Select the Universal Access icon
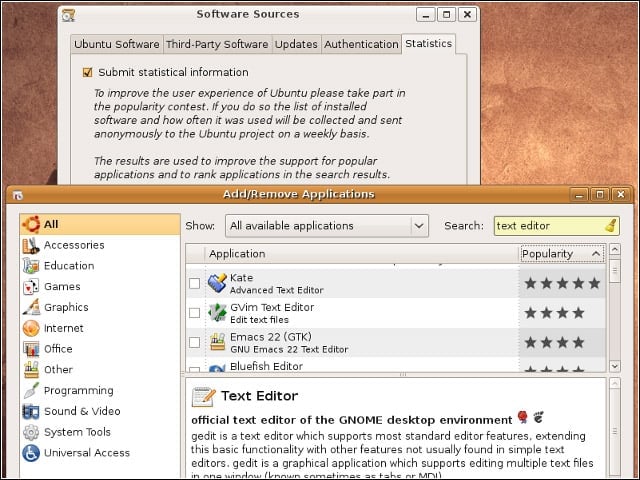This screenshot has width=640, height=480. [31, 453]
